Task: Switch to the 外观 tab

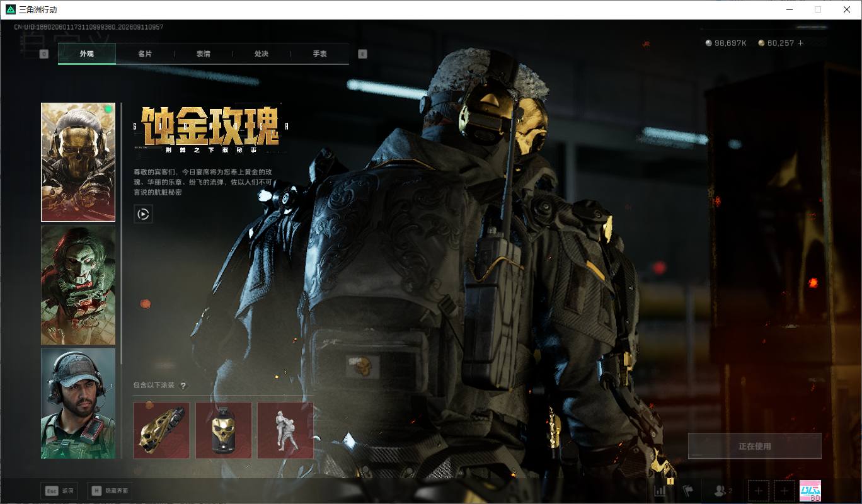Action: [x=87, y=54]
